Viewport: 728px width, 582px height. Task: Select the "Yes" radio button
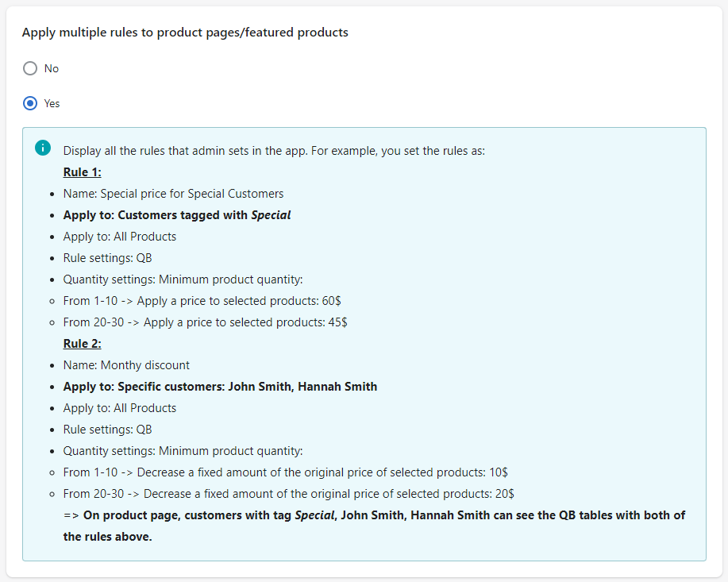(30, 103)
